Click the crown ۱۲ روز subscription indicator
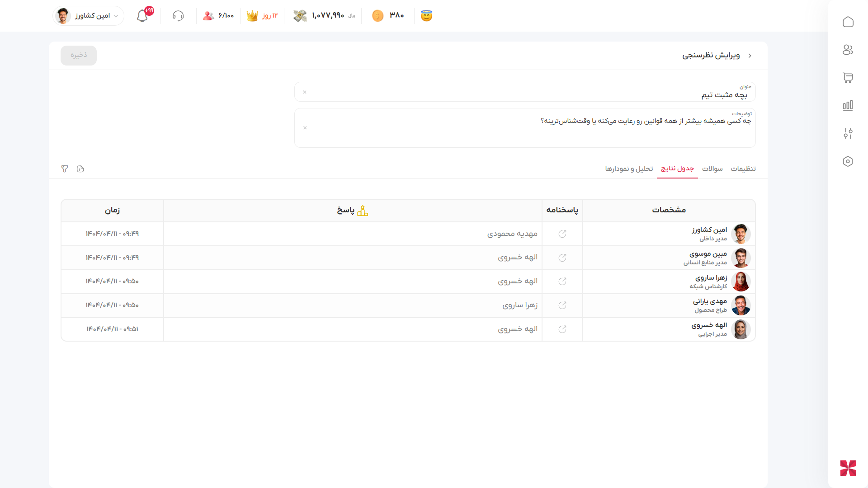The height and width of the screenshot is (488, 868). tap(262, 16)
